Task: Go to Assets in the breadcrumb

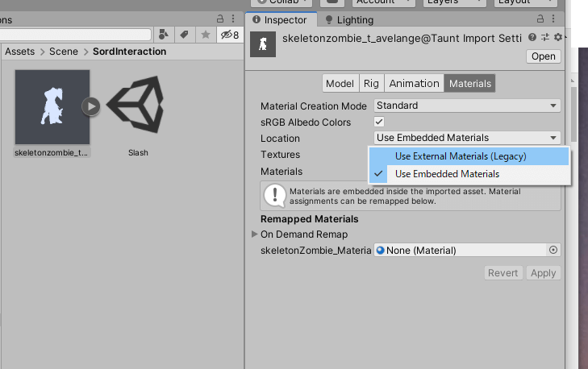Action: coord(19,52)
